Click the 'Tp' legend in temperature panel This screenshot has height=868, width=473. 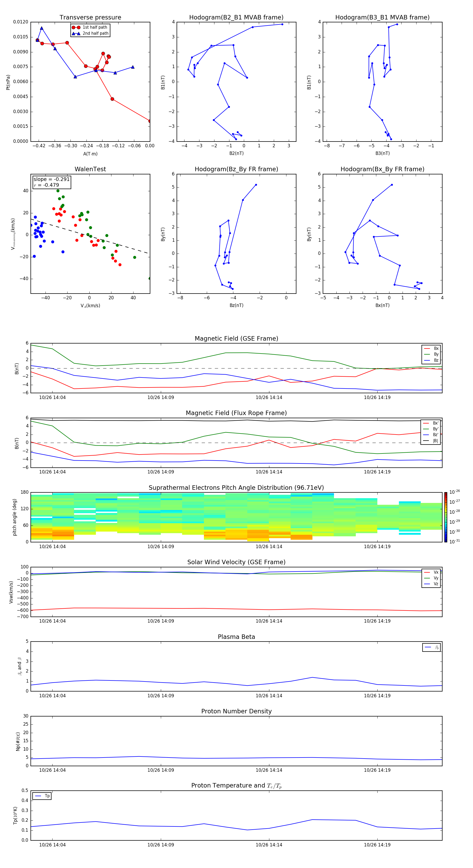click(42, 796)
